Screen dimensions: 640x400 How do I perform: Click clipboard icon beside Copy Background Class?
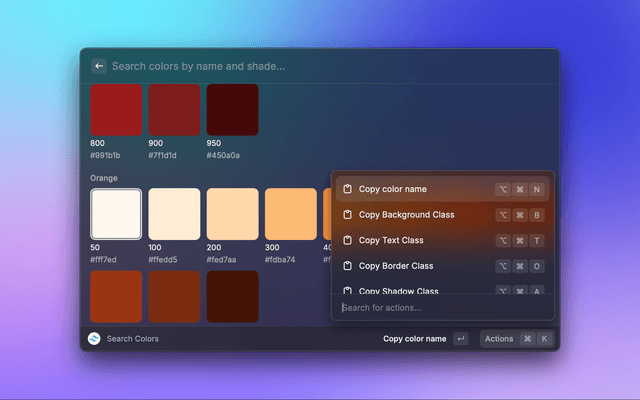point(347,215)
